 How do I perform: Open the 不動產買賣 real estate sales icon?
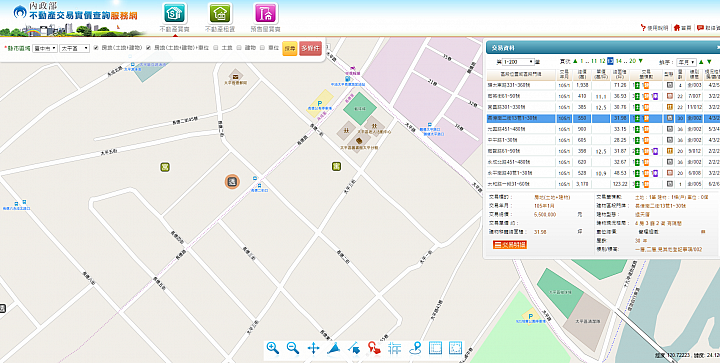tap(174, 13)
